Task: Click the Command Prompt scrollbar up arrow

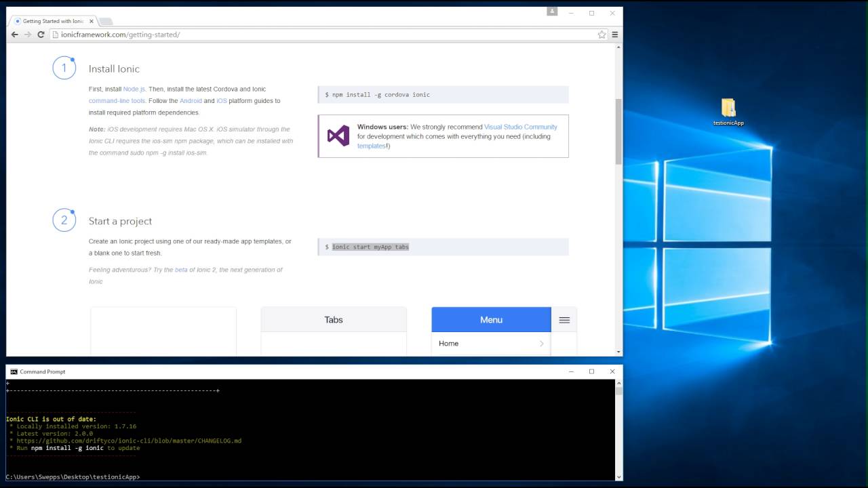Action: click(618, 383)
